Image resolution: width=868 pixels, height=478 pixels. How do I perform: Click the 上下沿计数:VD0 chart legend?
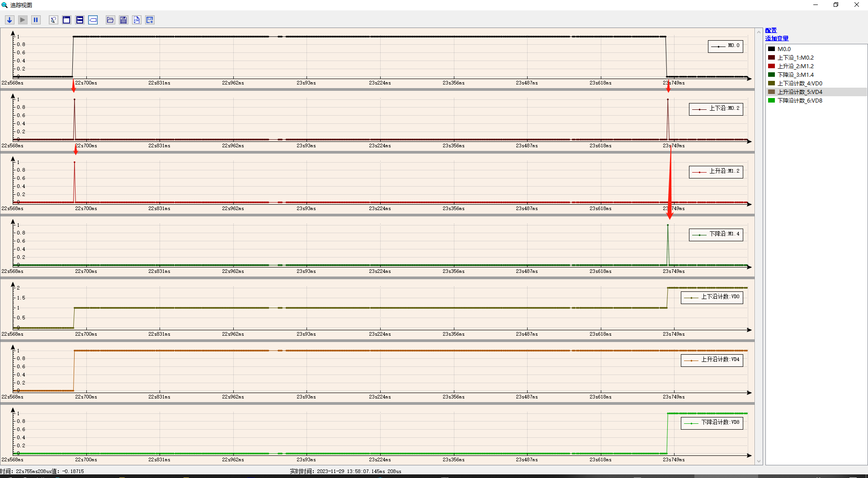coord(712,297)
